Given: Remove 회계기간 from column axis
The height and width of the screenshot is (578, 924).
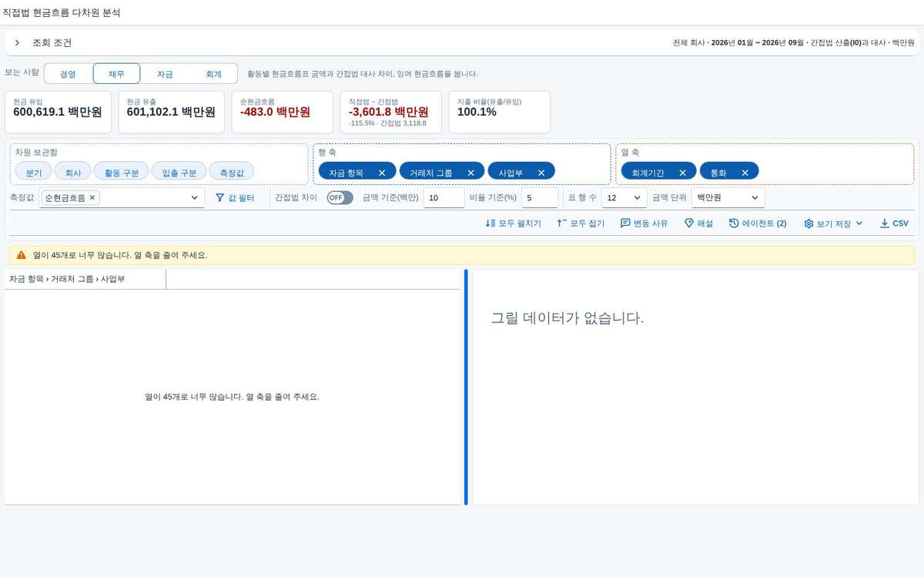Looking at the screenshot, I should 682,173.
